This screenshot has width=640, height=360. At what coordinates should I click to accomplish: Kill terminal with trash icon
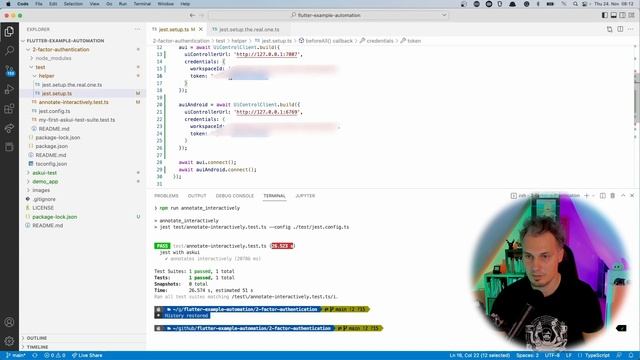[613, 196]
